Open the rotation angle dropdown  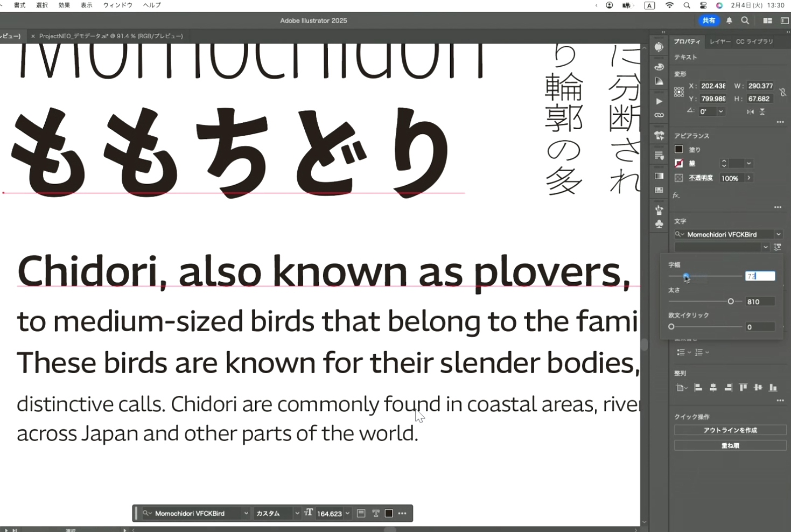pos(721,111)
